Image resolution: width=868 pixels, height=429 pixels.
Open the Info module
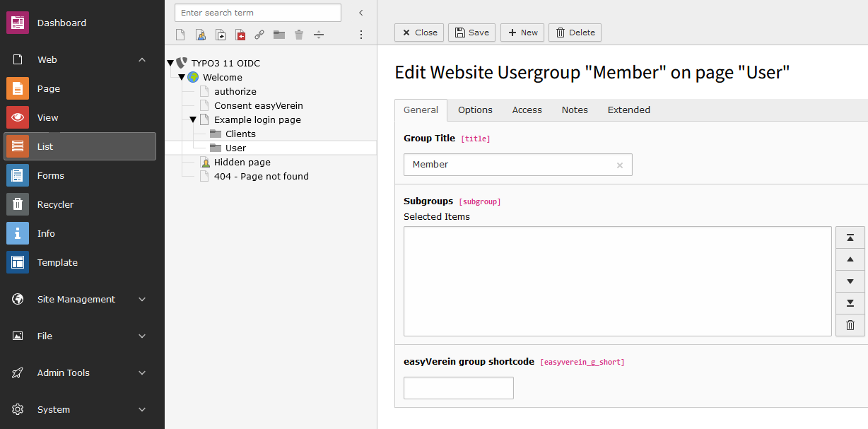click(79, 233)
